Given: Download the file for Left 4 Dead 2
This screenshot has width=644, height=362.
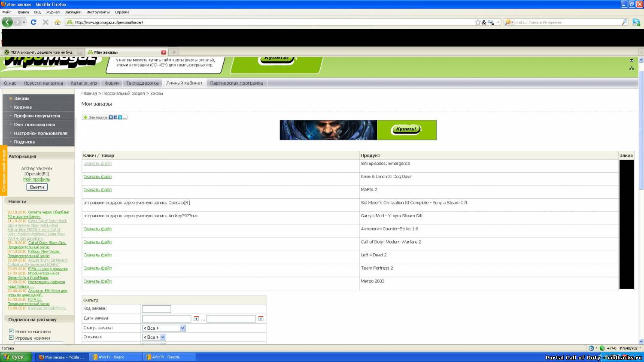Looking at the screenshot, I should 97,255.
